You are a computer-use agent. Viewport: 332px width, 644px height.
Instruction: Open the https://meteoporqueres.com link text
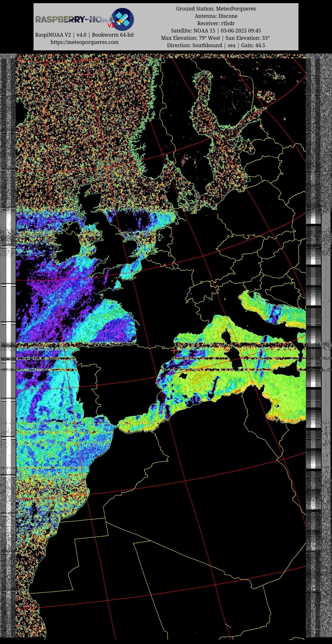[84, 42]
